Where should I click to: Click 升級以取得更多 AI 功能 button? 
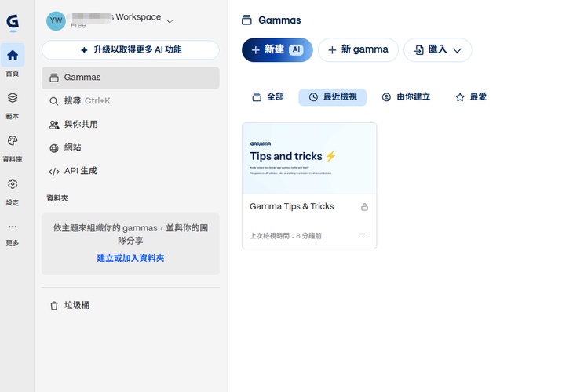[x=130, y=49]
